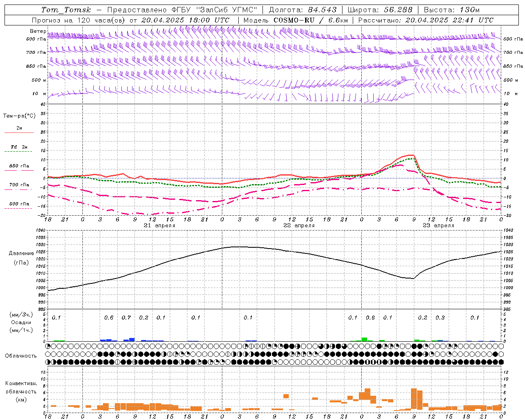Click the Тем-ра(°C) axis label
This screenshot has height=420, width=525.
click(19, 116)
